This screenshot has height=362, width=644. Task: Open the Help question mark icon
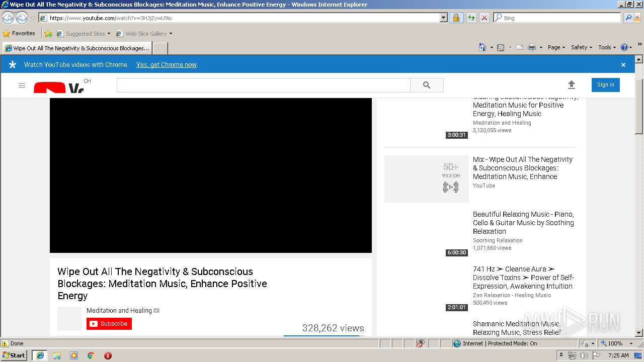(x=624, y=47)
